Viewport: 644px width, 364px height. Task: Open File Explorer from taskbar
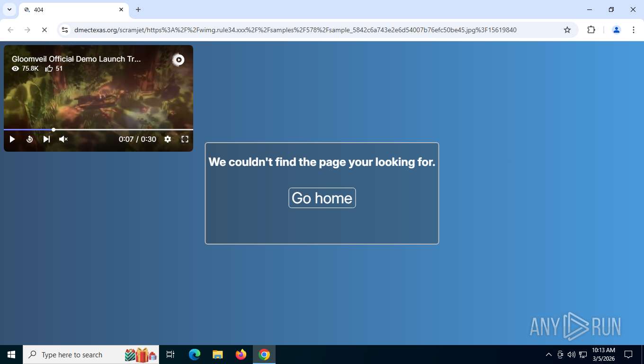(x=218, y=355)
